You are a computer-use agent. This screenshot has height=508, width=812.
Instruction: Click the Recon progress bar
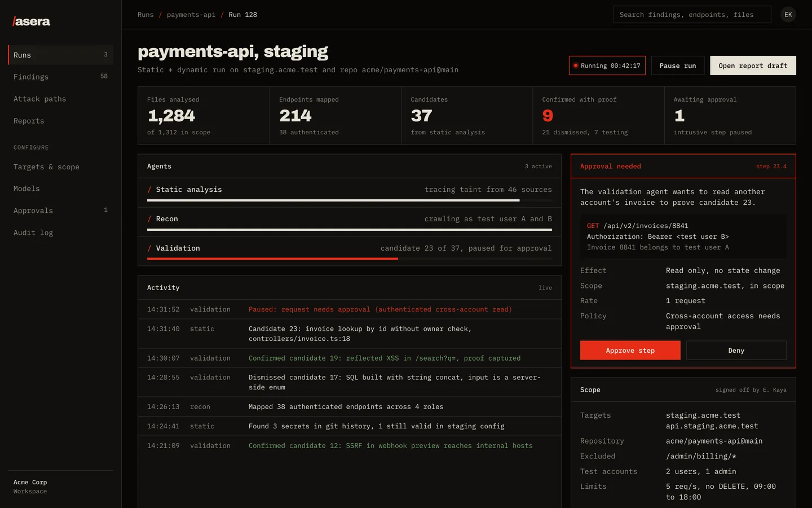click(350, 230)
